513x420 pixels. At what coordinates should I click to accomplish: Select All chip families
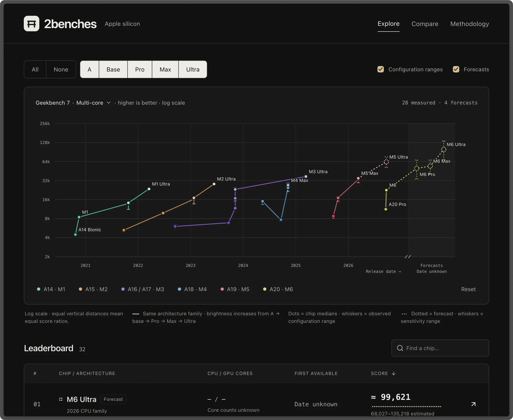tap(35, 69)
